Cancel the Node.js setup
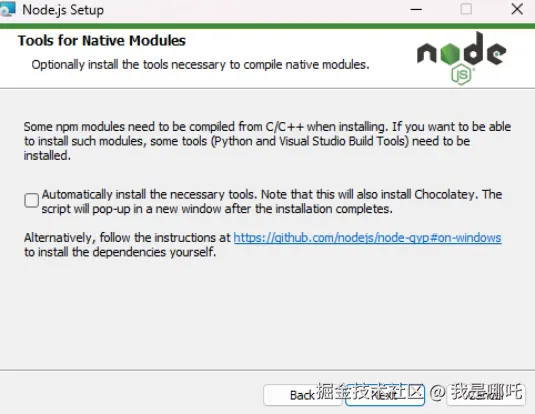Screen dimensions: 535x414 (486, 395)
